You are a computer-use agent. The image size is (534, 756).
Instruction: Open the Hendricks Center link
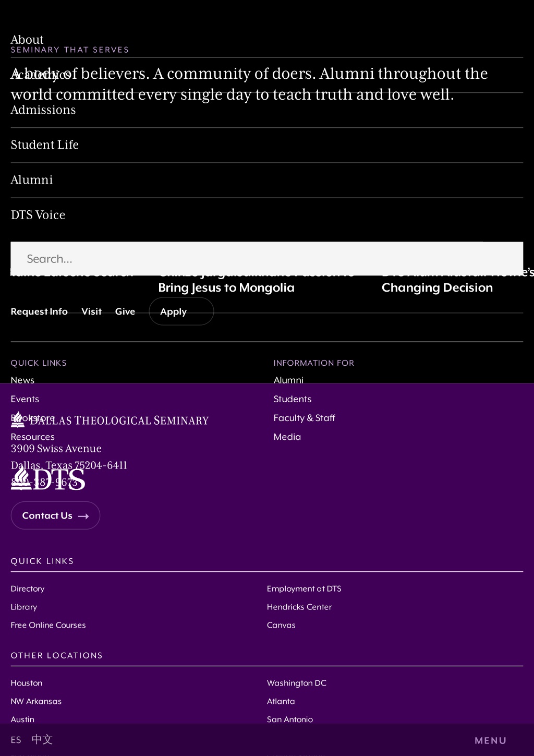click(x=299, y=607)
